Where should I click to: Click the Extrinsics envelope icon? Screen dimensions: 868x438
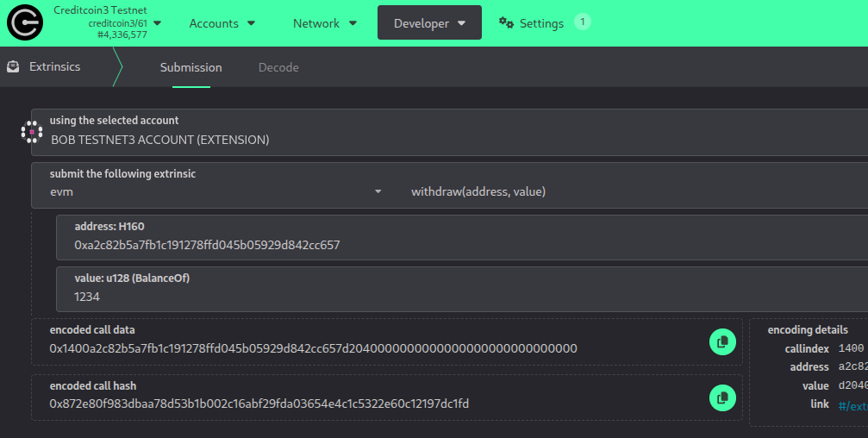coord(13,66)
